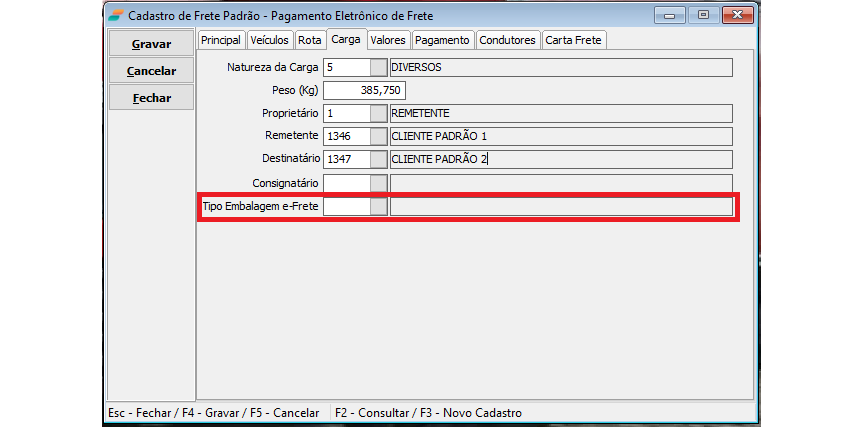862x427 pixels.
Task: Focus the Tipo Embalagem e-Frete code field
Action: [346, 206]
